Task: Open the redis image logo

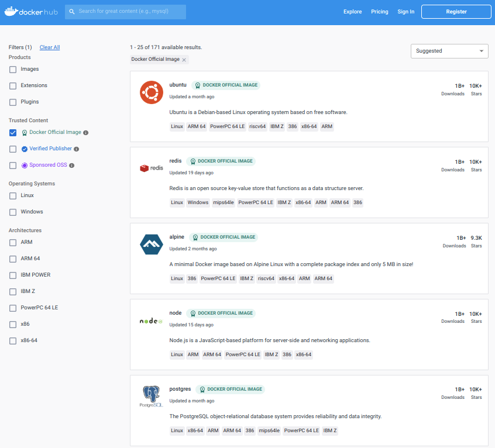Action: (151, 168)
